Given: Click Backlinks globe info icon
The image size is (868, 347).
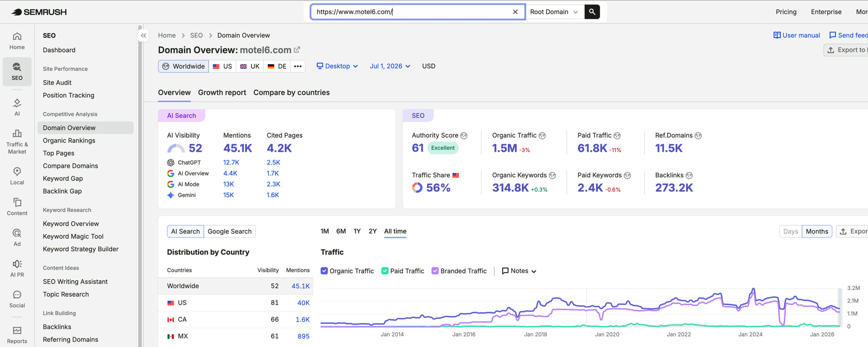Looking at the screenshot, I should click(x=689, y=175).
